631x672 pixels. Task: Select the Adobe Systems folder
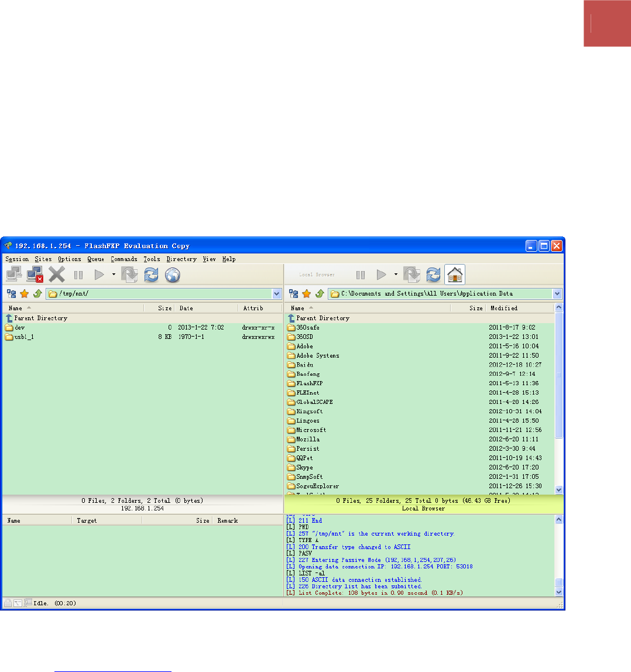pos(420,356)
